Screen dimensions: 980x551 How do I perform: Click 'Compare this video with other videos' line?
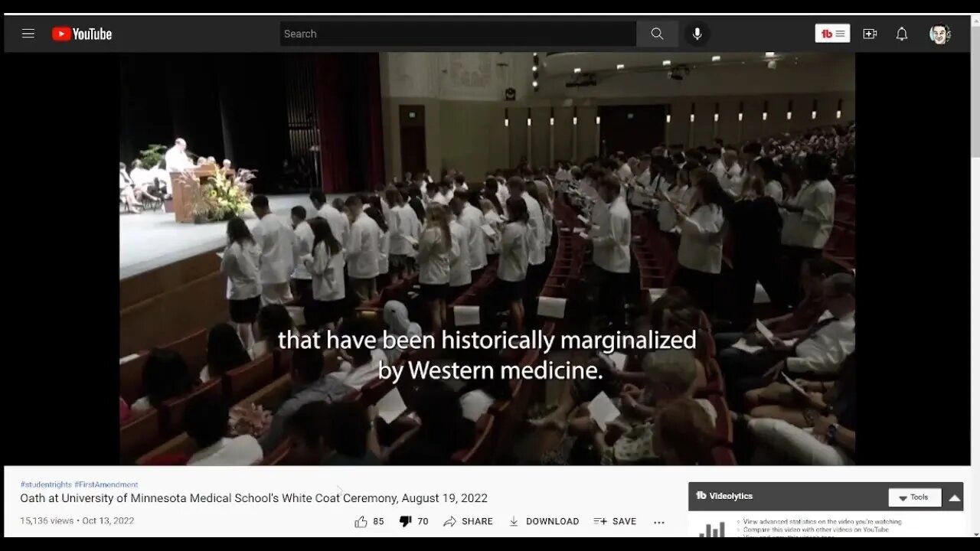[x=816, y=530]
